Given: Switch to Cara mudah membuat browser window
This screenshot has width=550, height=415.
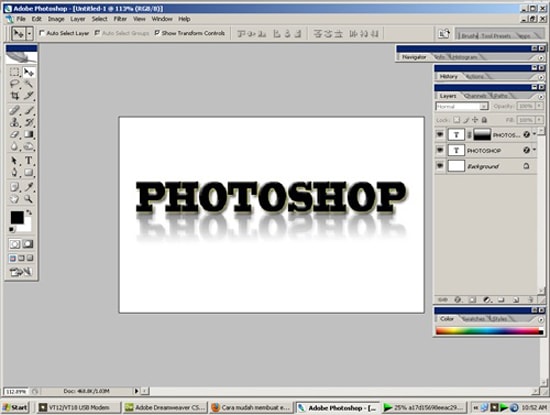Looking at the screenshot, I should [x=251, y=408].
